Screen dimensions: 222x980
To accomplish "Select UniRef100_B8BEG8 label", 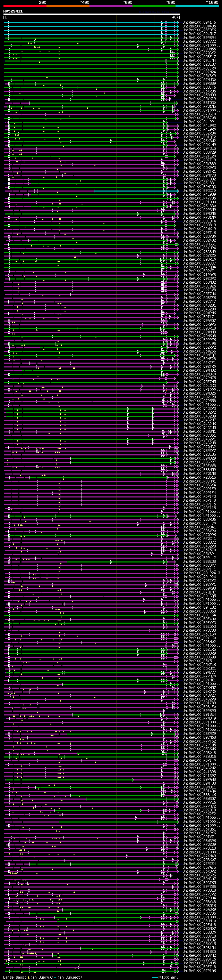I will pos(199,561).
